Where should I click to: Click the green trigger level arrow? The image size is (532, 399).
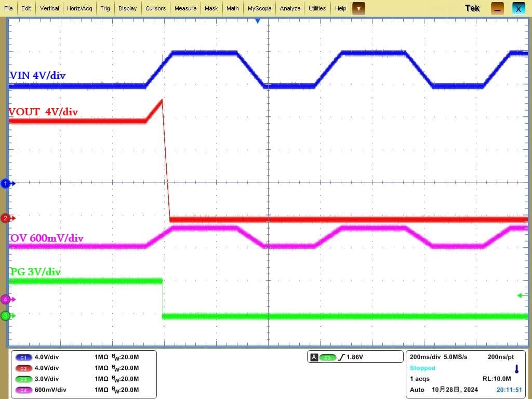[x=522, y=296]
